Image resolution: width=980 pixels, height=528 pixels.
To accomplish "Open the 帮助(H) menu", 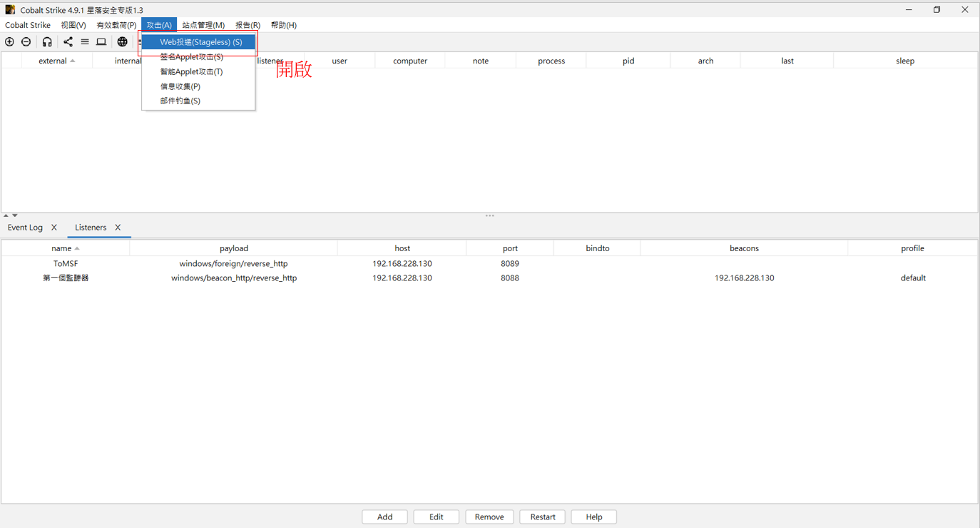I will click(x=284, y=25).
